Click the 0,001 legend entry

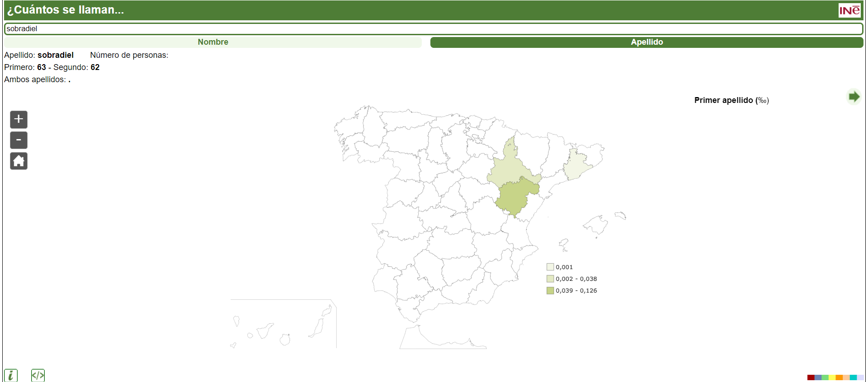(560, 267)
